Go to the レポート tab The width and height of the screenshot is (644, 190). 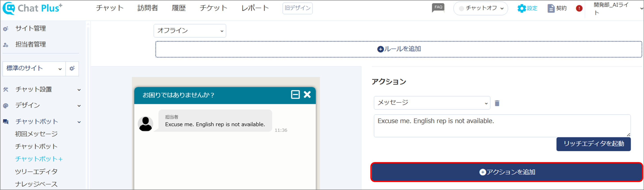point(255,8)
